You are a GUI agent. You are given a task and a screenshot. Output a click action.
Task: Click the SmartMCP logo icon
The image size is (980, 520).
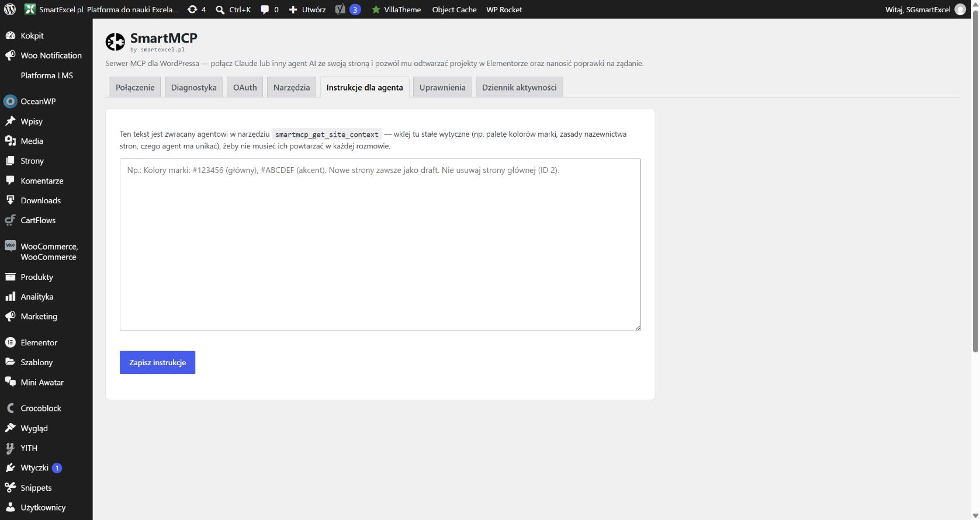point(115,42)
